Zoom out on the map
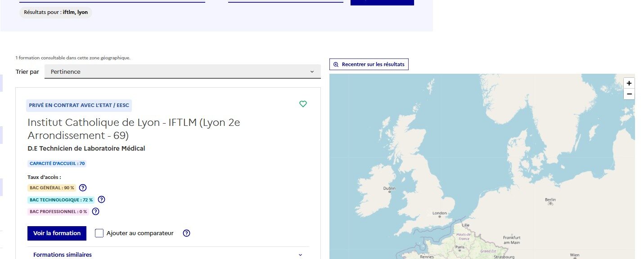 click(629, 94)
